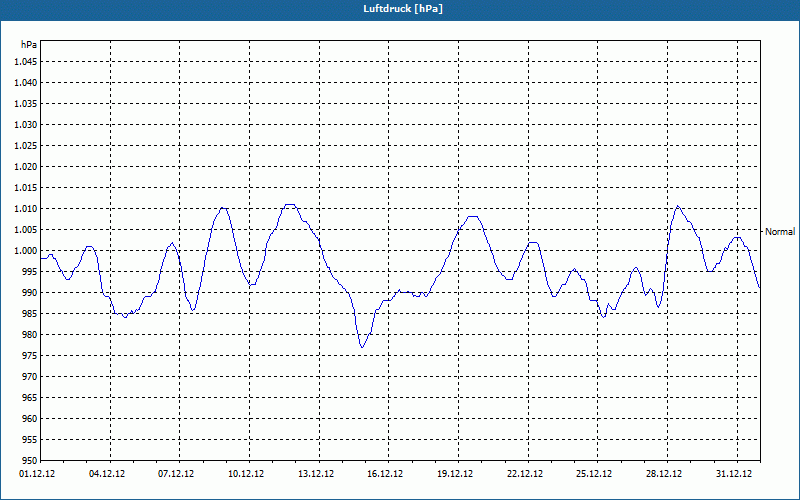The image size is (800, 500).
Task: Click the 950 y-axis value
Action: coord(30,460)
